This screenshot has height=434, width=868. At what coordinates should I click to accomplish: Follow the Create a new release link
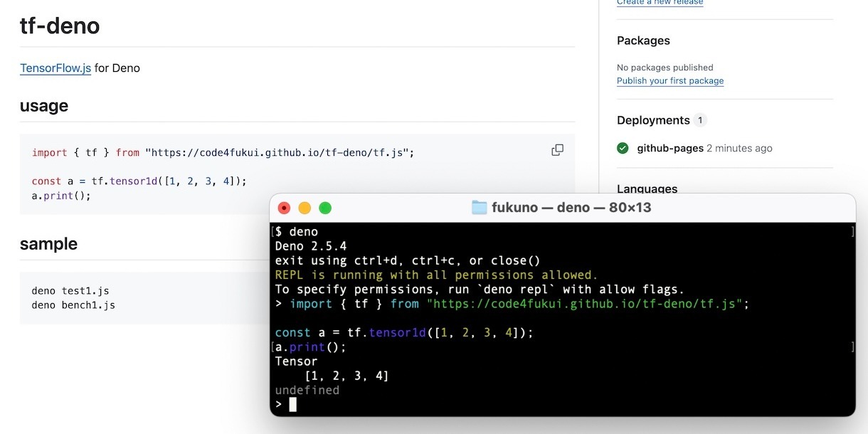point(660,3)
